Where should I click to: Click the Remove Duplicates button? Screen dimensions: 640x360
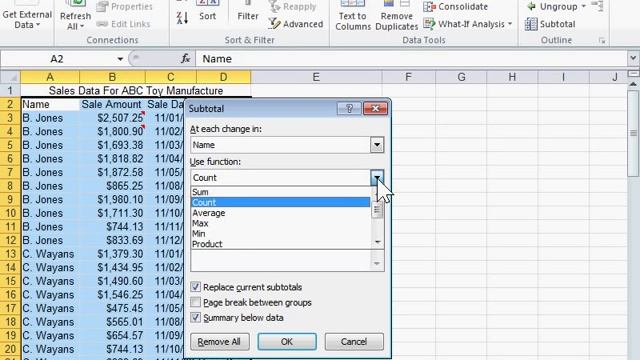pos(396,16)
